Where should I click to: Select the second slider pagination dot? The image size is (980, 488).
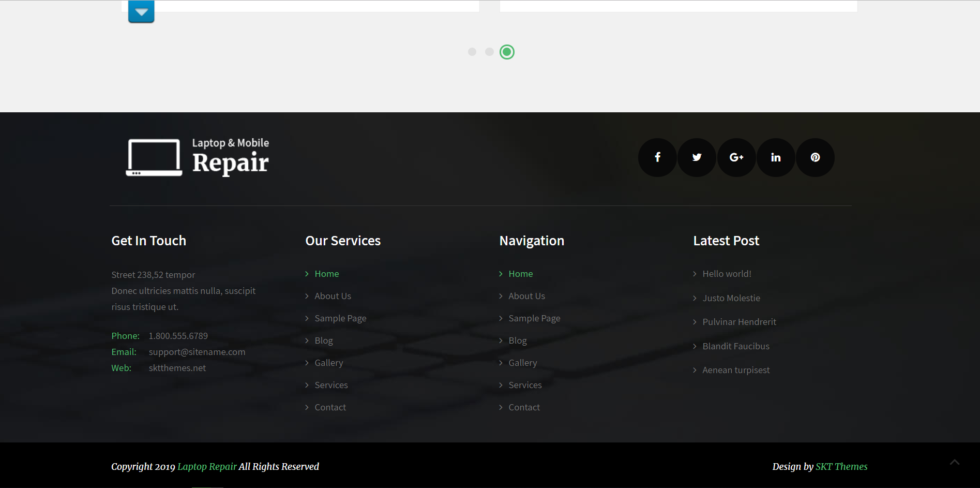[489, 52]
